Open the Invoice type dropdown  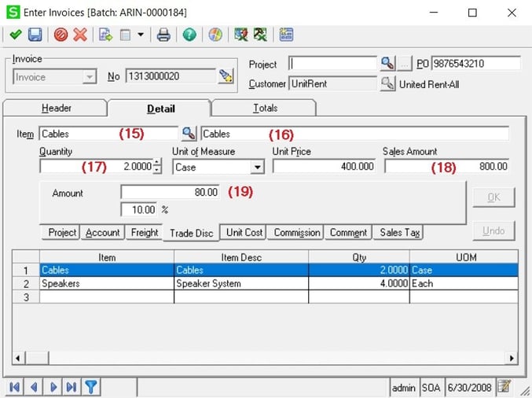90,77
